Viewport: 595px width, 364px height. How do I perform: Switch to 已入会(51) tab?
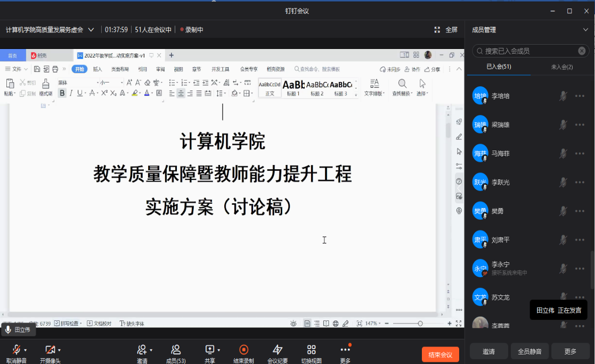[499, 67]
